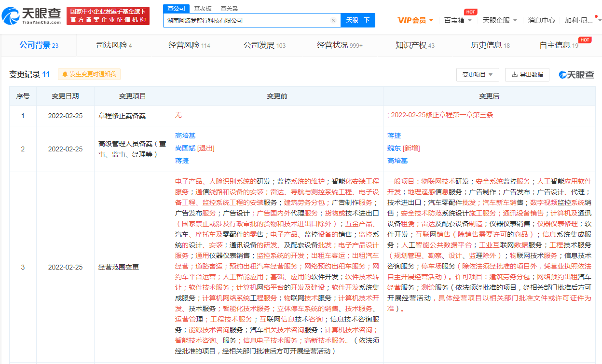The image size is (602, 364).
Task: Open the 天眼企服 dropdown menu
Action: (500, 20)
